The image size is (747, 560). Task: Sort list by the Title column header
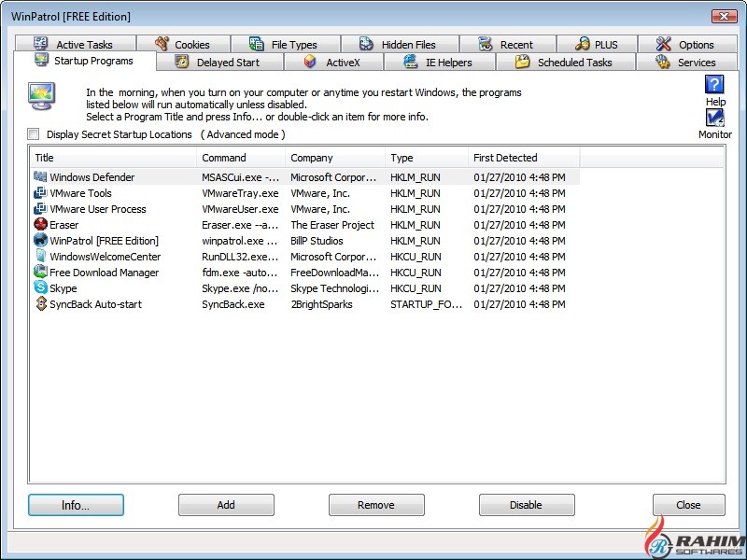pyautogui.click(x=113, y=158)
